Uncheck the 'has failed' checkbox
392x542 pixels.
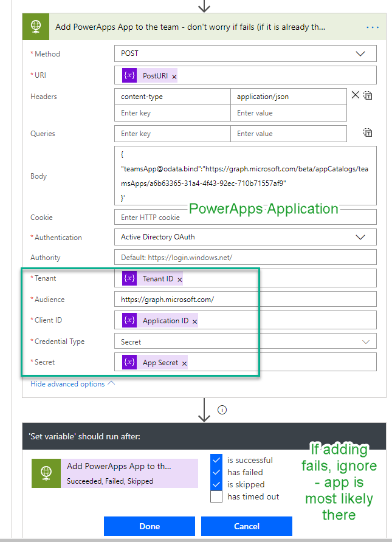216,472
